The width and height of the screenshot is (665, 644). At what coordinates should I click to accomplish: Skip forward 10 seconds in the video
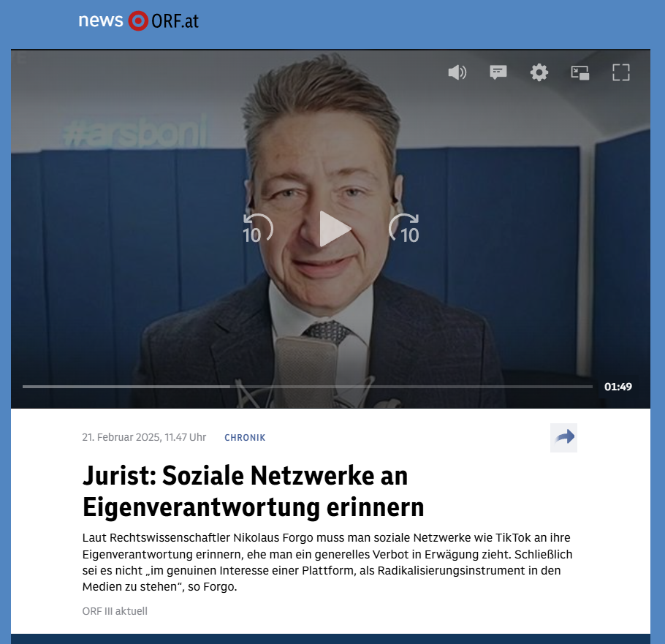(404, 229)
